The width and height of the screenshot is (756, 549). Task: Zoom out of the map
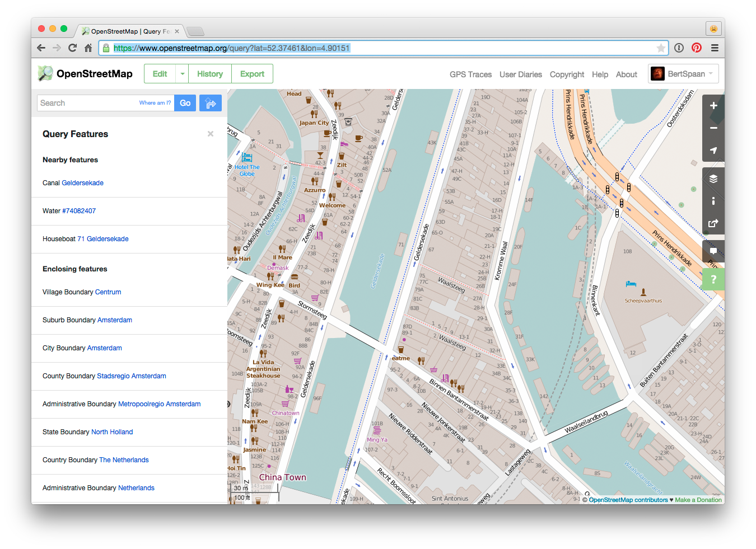click(x=713, y=128)
